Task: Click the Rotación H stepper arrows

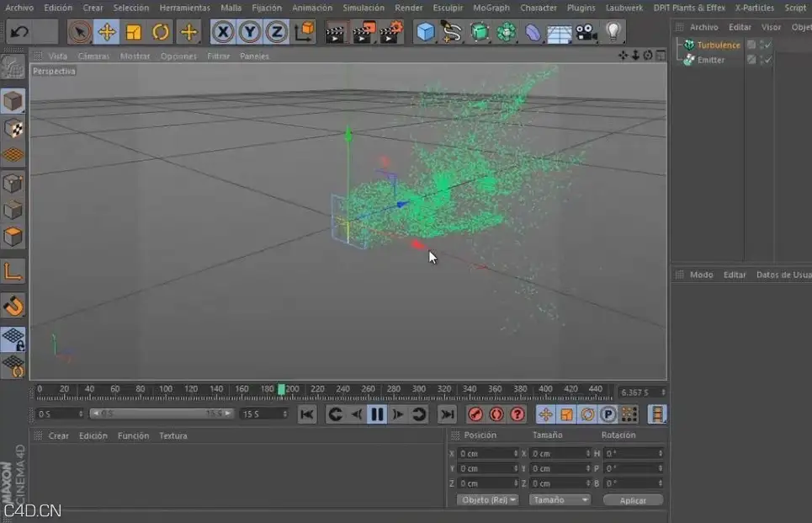Action: tap(661, 454)
